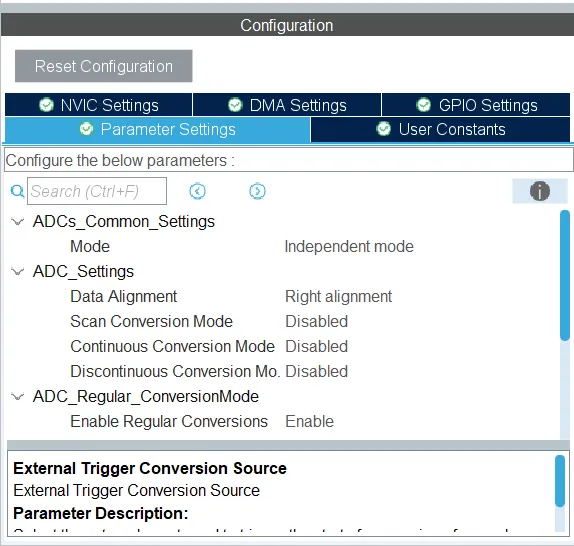Screen dimensions: 574x546
Task: Click the green check icon on User Constants
Action: [x=384, y=129]
